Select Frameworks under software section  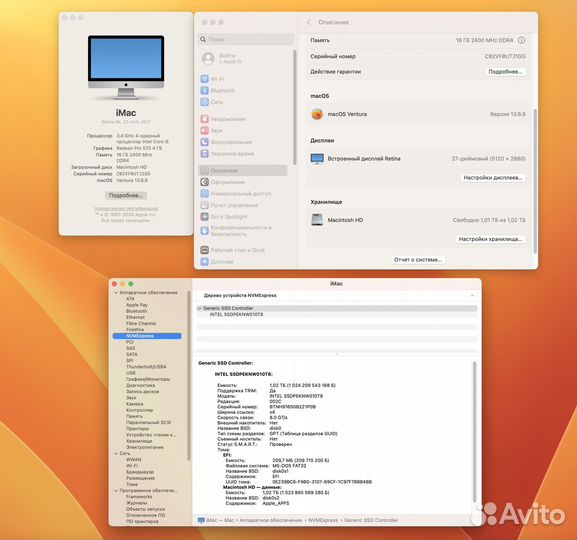(139, 497)
